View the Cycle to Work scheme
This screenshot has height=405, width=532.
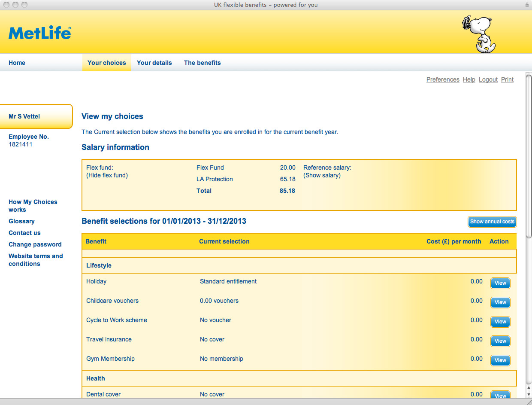coord(500,322)
